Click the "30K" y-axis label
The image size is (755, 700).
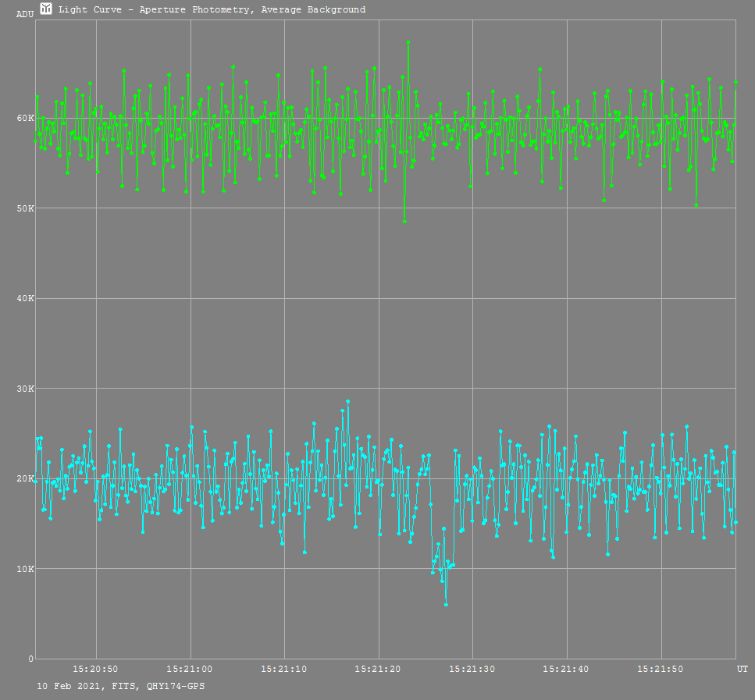point(26,389)
